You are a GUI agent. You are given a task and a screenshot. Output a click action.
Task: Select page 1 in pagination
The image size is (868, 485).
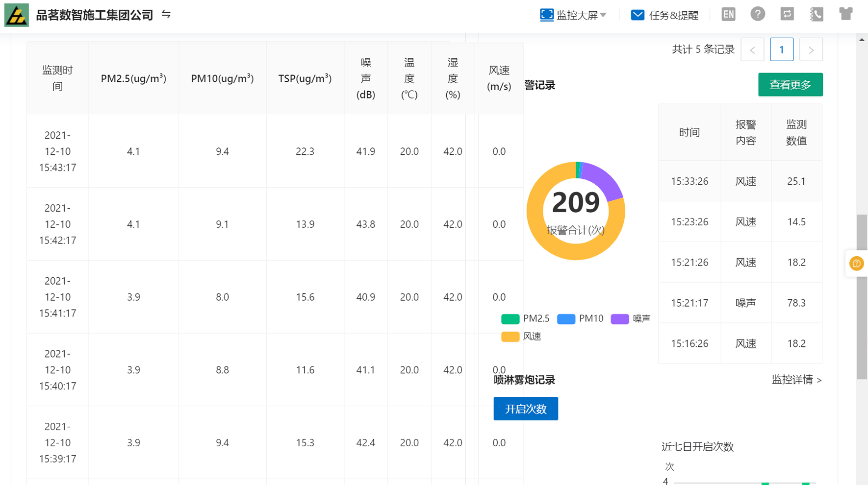(782, 49)
